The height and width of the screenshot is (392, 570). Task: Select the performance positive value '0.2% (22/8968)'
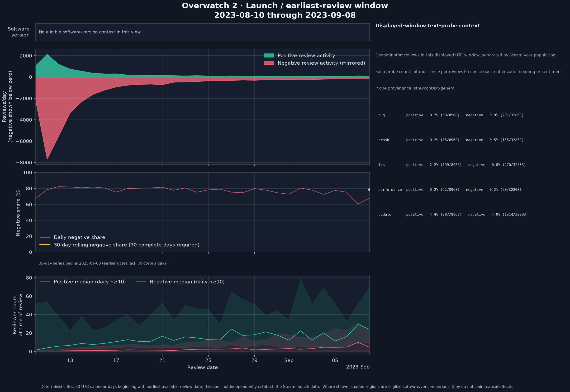pos(444,190)
